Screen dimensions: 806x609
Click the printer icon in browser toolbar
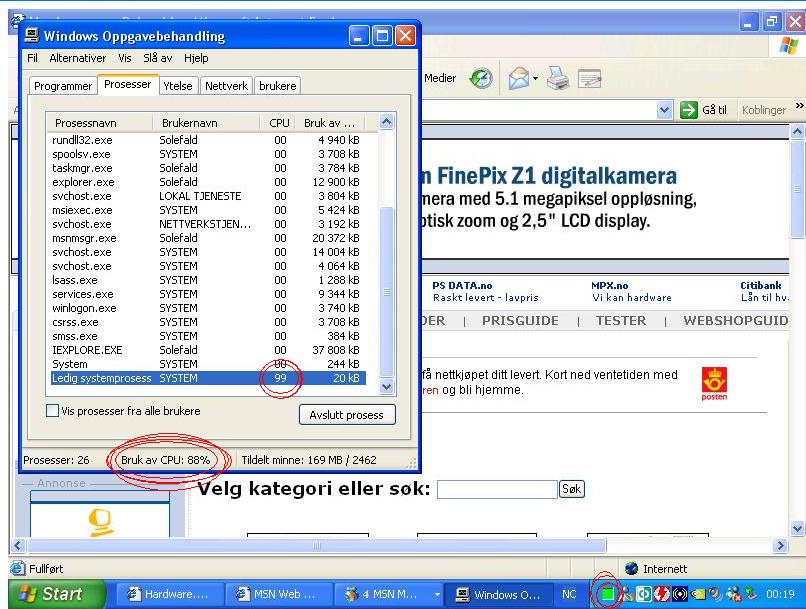click(557, 79)
